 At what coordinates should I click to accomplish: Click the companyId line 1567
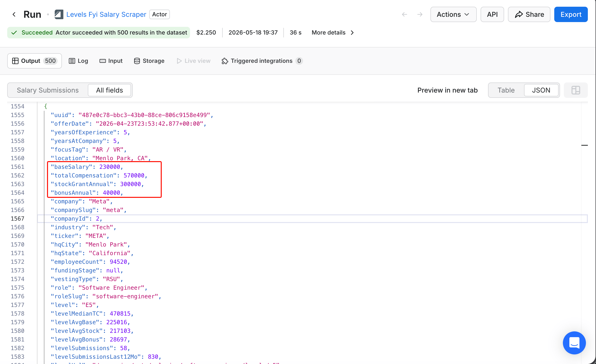312,219
